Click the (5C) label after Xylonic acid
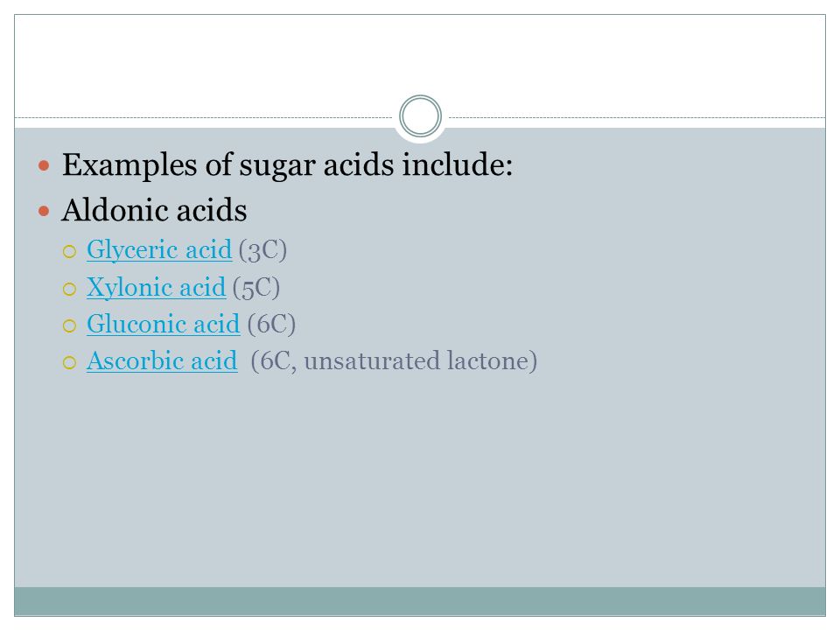The width and height of the screenshot is (840, 630). 256,288
